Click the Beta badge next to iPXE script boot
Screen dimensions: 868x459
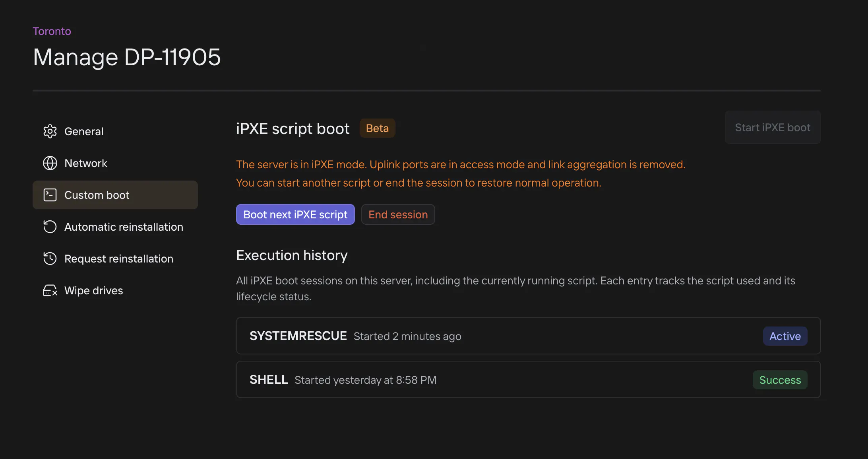point(377,128)
